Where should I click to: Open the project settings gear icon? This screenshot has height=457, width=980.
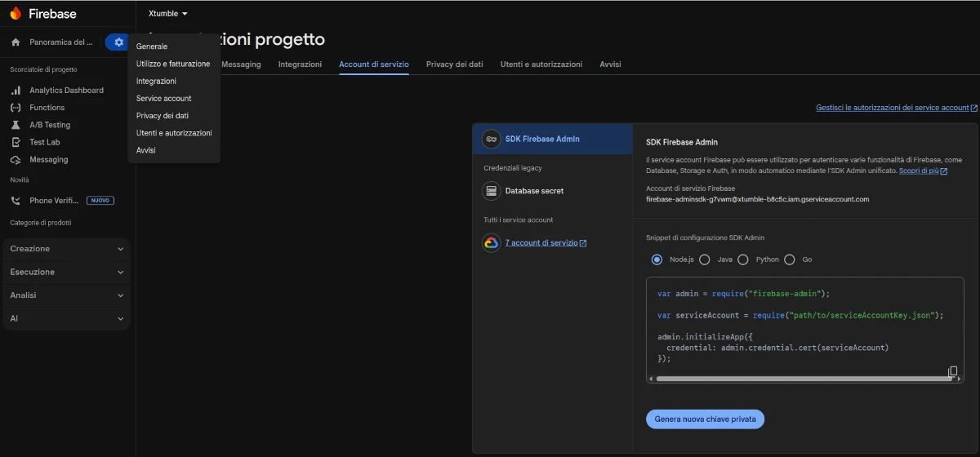tap(119, 42)
